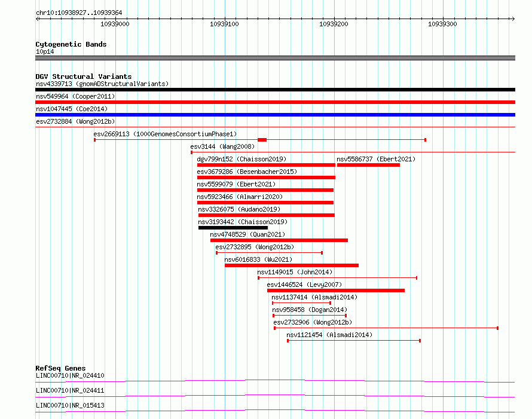Click the black nsv4339713 gnomAD variant bar
The image size is (532, 419).
(x=275, y=90)
